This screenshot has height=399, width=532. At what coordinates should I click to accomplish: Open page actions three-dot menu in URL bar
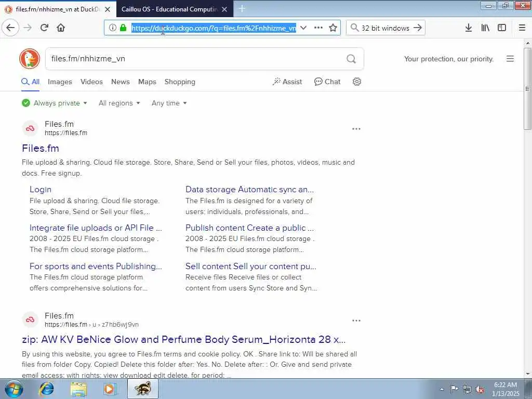(x=318, y=28)
